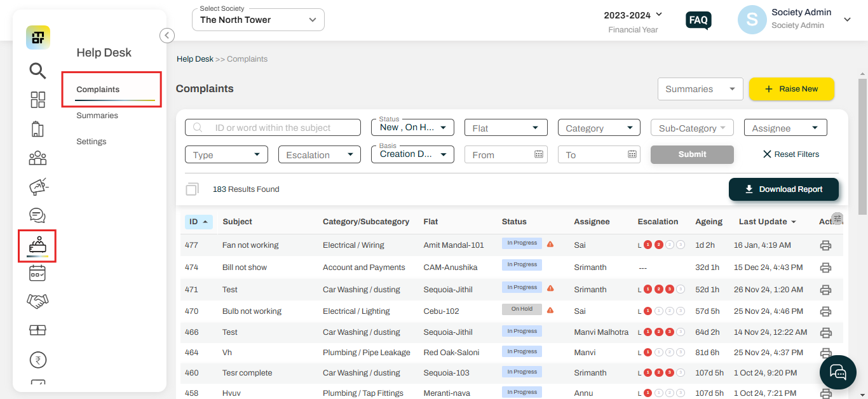Click Help Desk breadcrumb link
This screenshot has width=868, height=399.
(195, 59)
